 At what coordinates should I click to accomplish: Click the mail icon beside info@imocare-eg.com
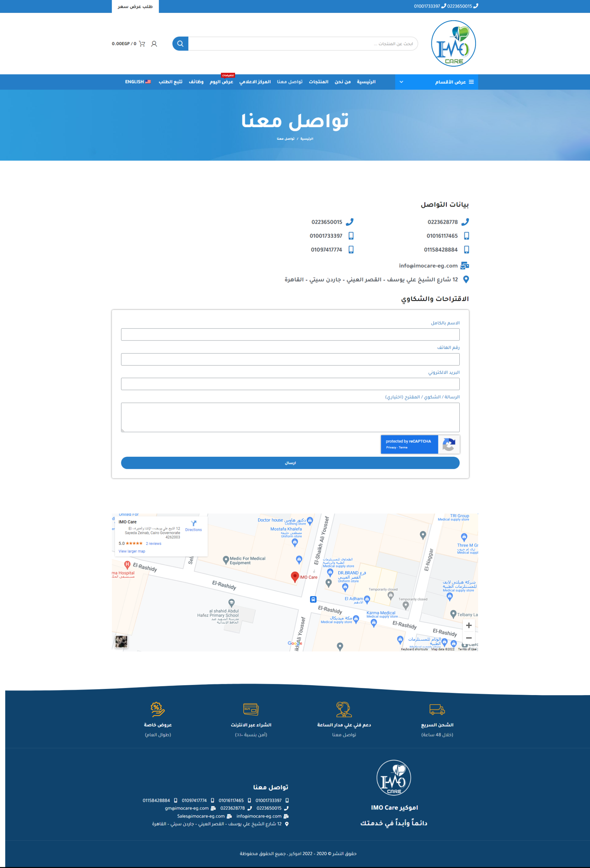click(x=465, y=265)
